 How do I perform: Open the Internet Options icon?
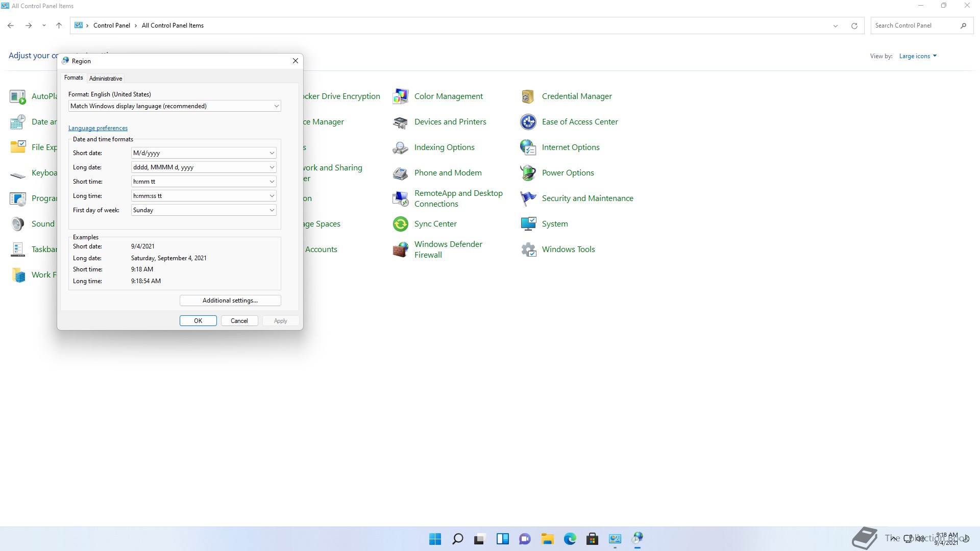528,147
